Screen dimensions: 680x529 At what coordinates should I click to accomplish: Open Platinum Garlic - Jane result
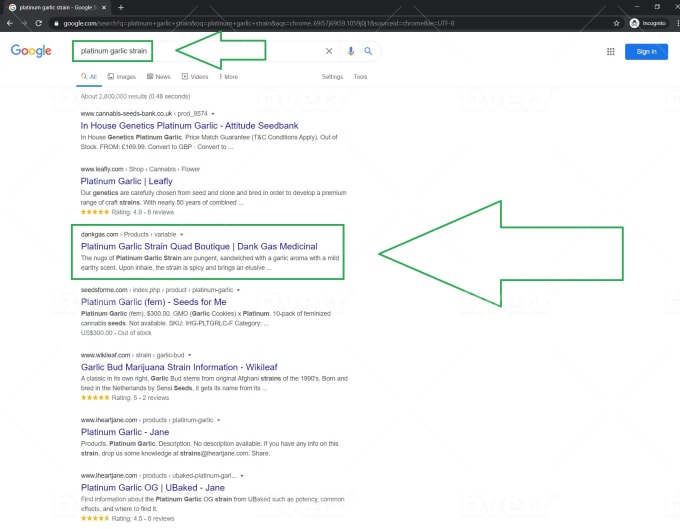pos(125,432)
